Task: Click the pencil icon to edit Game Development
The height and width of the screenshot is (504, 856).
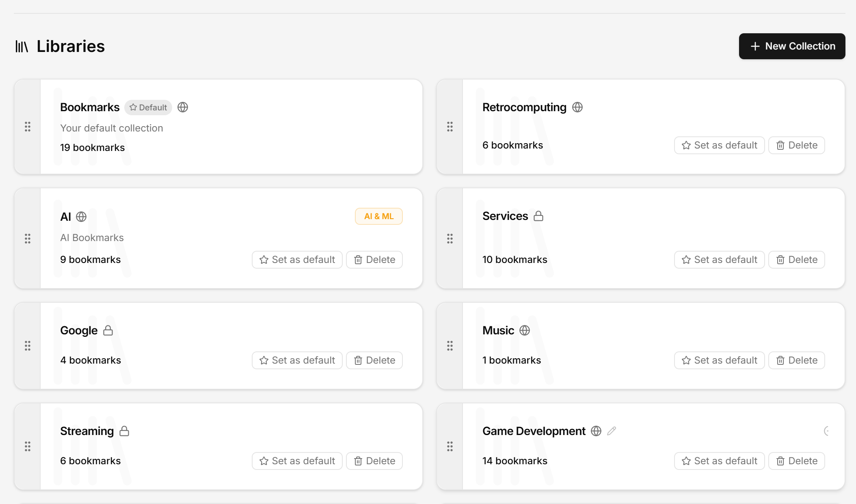Action: [x=612, y=431]
